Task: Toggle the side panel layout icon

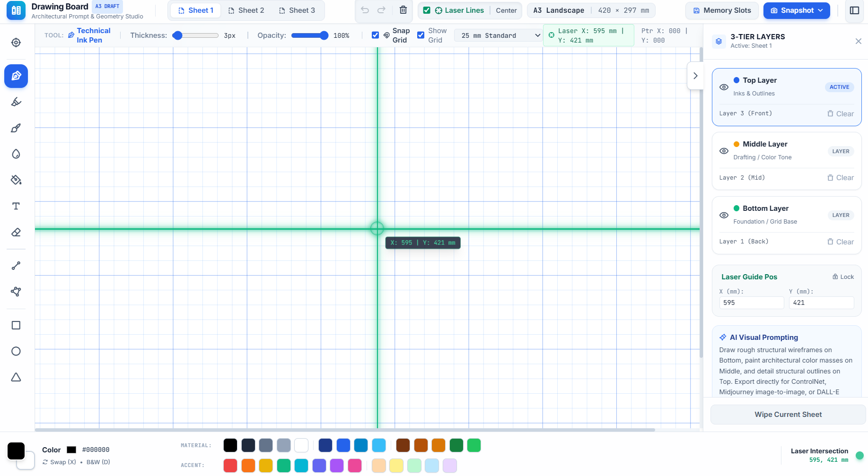Action: (x=854, y=10)
